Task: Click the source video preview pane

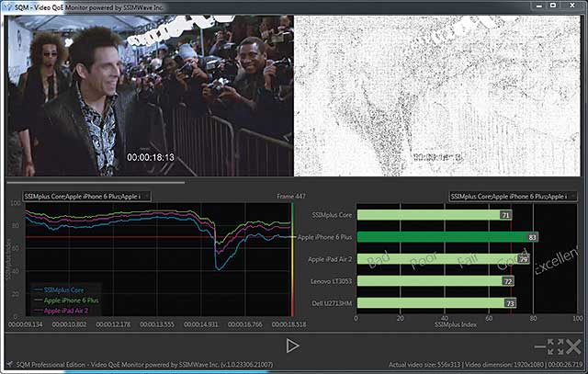Action: click(x=150, y=96)
